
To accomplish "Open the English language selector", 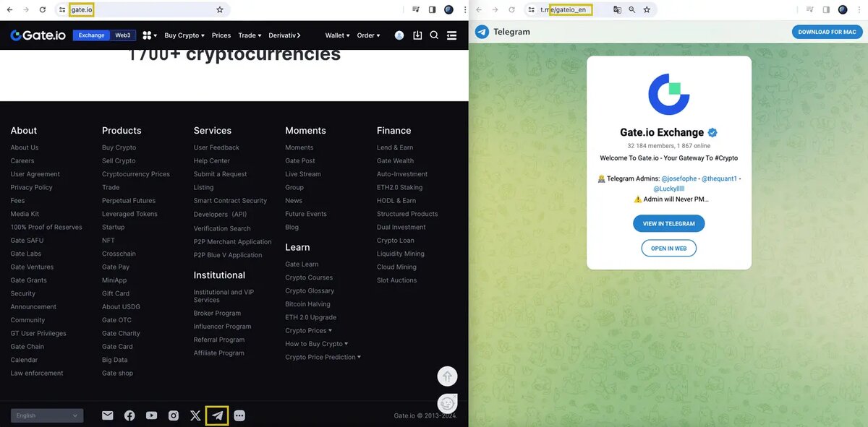I will click(47, 415).
